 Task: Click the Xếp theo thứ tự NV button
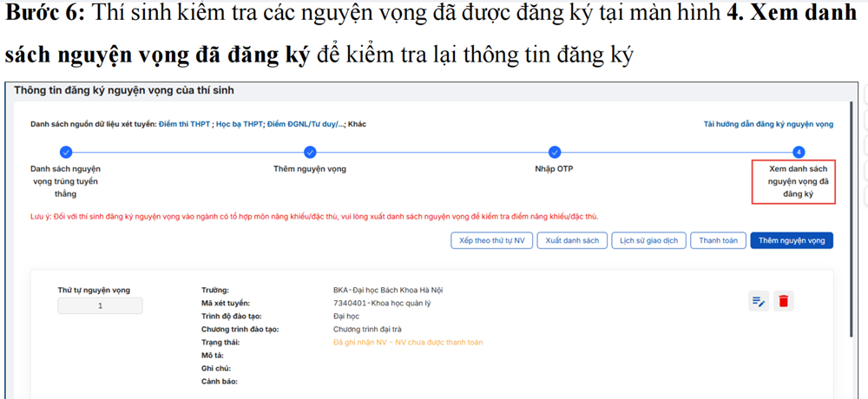coord(491,241)
